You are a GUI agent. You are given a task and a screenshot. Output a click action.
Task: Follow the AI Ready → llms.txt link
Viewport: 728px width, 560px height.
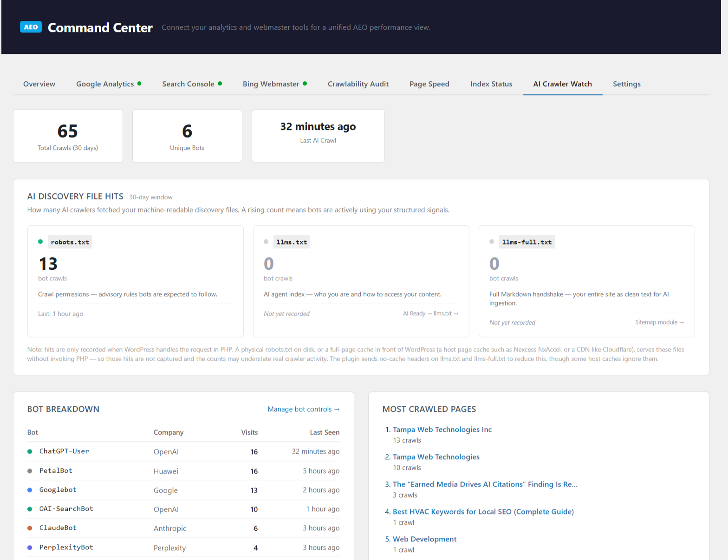pyautogui.click(x=430, y=313)
